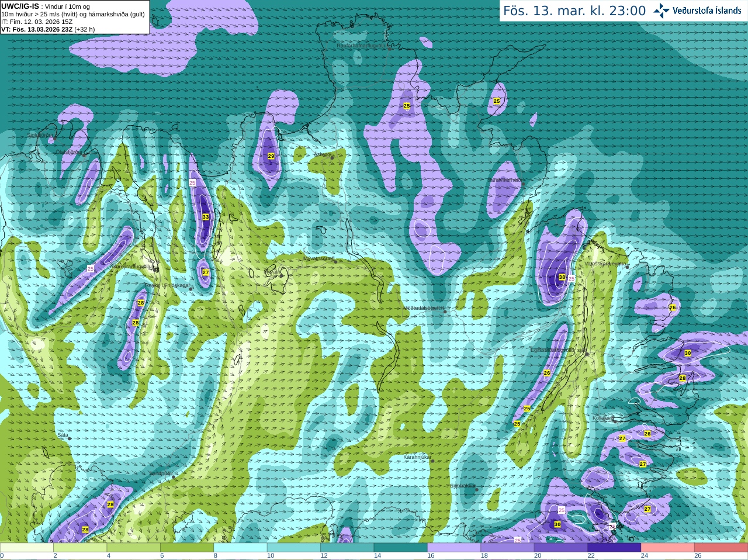Click the Kollaleira station label
The image size is (748, 560).
coord(603,418)
